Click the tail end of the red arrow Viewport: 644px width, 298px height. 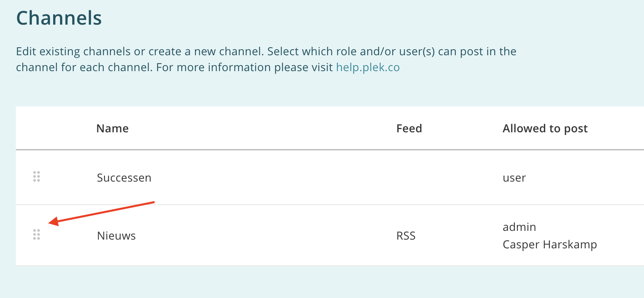tap(153, 202)
